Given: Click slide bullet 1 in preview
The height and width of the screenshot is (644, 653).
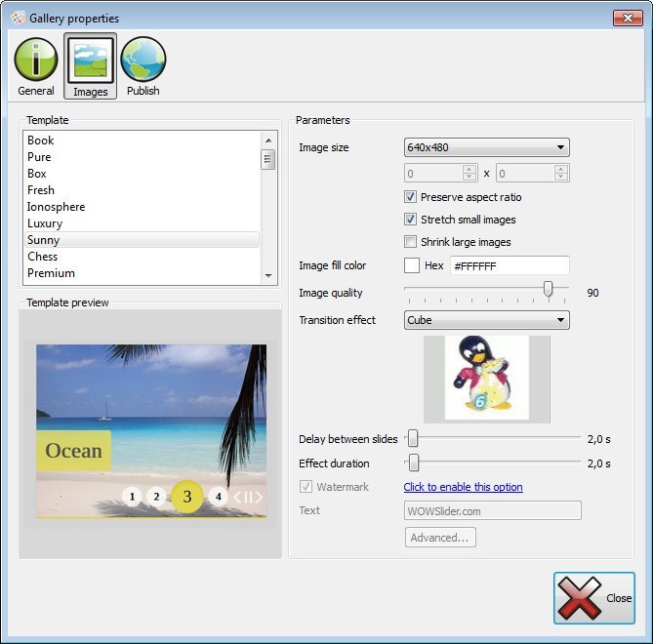Looking at the screenshot, I should click(132, 497).
